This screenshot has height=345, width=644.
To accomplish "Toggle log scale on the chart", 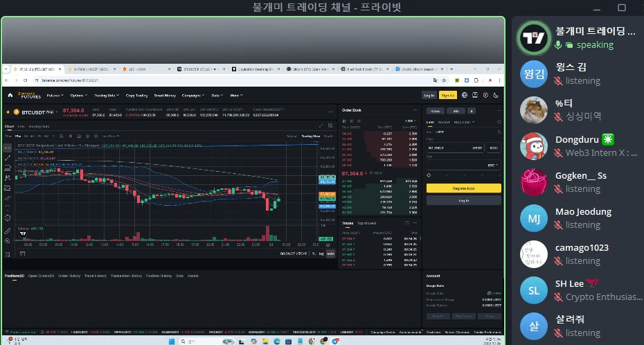I will (x=321, y=254).
